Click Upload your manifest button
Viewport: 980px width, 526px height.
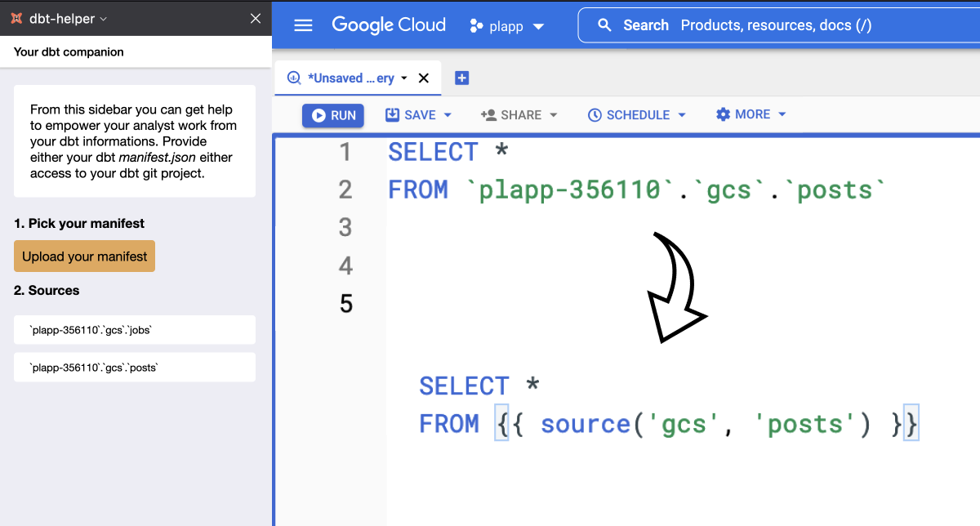tap(84, 256)
